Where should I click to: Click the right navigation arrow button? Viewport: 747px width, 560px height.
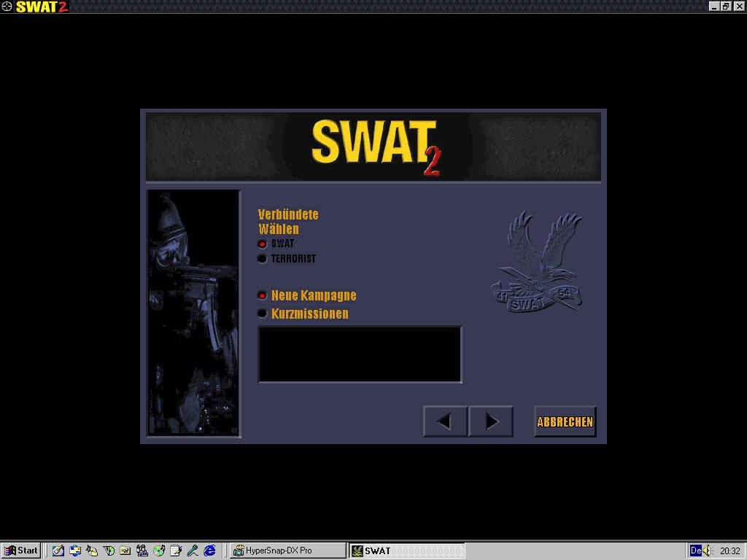[491, 421]
